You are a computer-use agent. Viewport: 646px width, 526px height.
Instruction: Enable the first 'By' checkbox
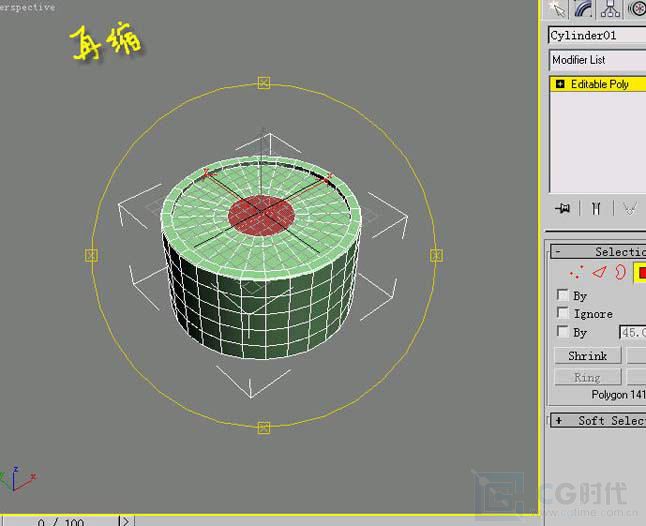point(562,296)
